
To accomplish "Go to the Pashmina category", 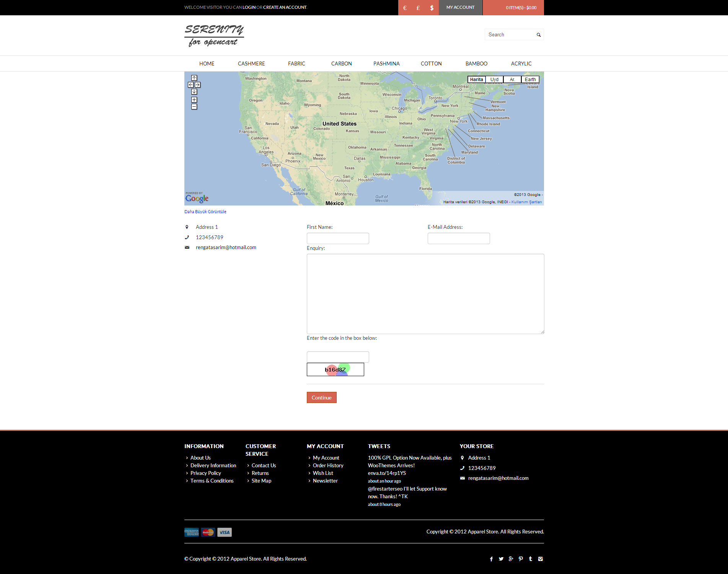I will coord(386,64).
